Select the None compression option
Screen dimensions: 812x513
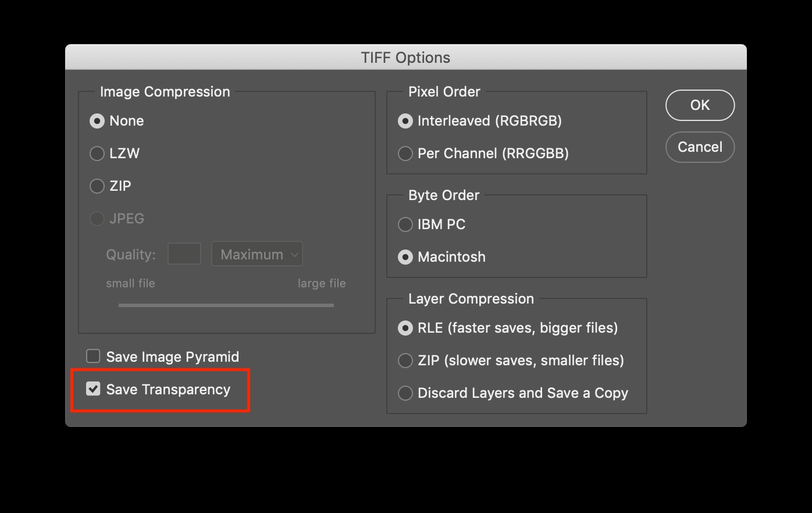(x=97, y=121)
